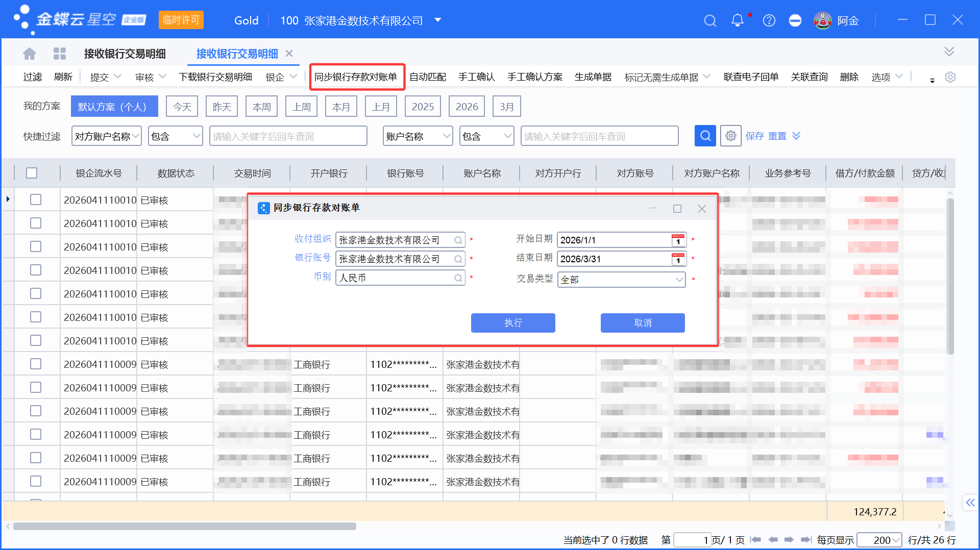Expand the 审核 dropdown
The image size is (980, 550).
click(x=163, y=77)
